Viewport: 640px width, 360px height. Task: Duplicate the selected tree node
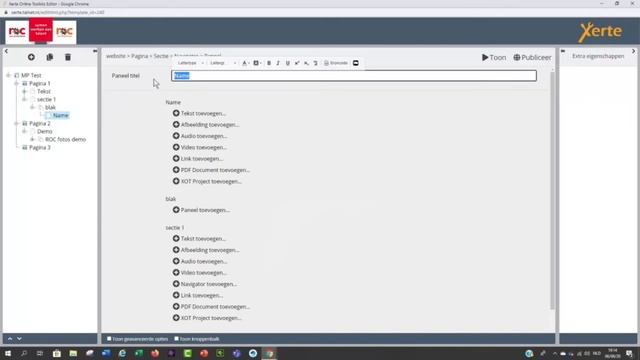coord(50,57)
